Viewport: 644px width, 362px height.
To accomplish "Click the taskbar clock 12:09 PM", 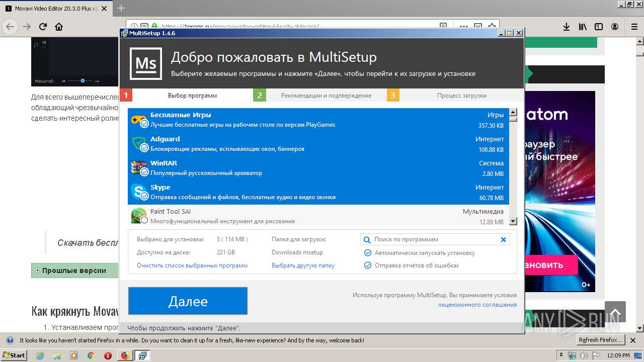I will (618, 355).
